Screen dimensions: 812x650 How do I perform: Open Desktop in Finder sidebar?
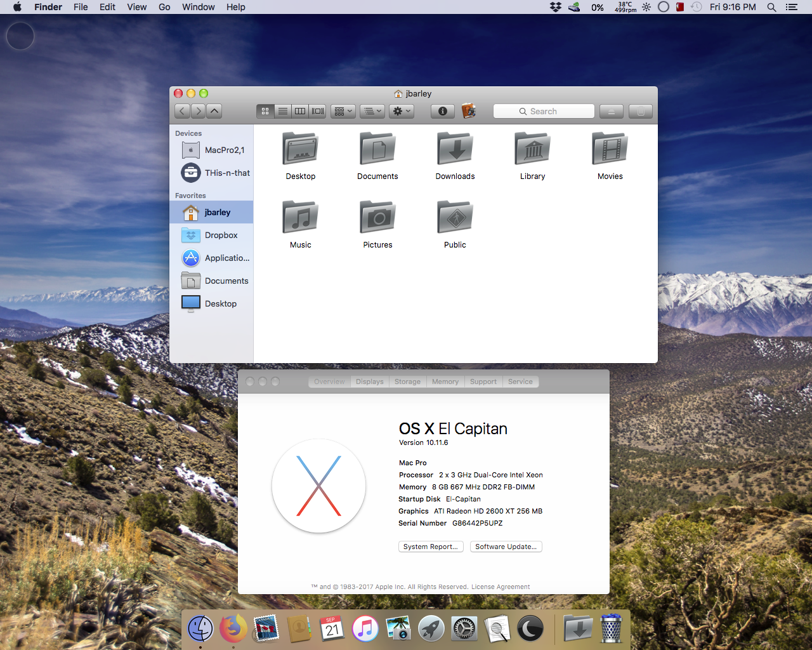[213, 303]
